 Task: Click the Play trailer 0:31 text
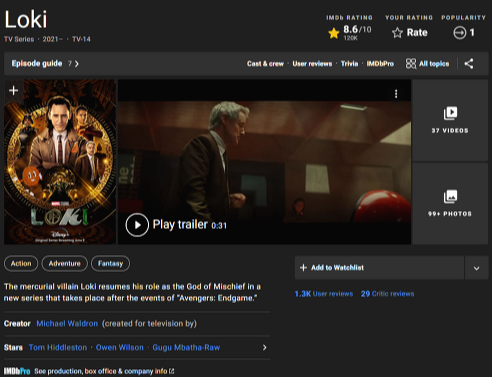[190, 225]
